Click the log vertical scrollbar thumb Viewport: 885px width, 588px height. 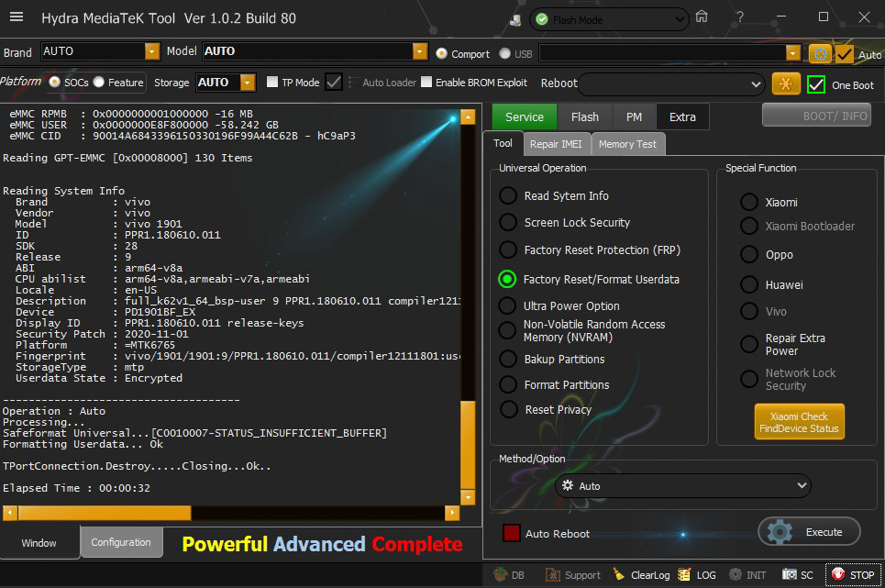(x=468, y=445)
